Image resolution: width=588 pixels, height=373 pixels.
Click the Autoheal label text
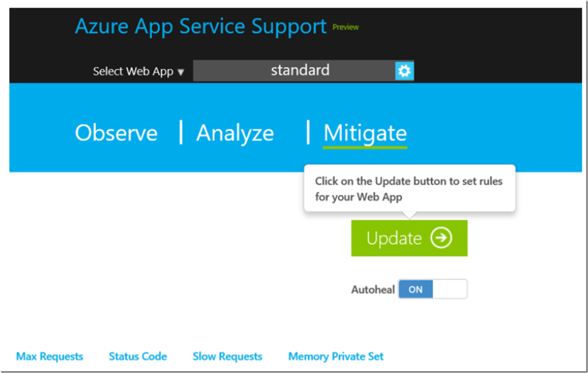373,290
